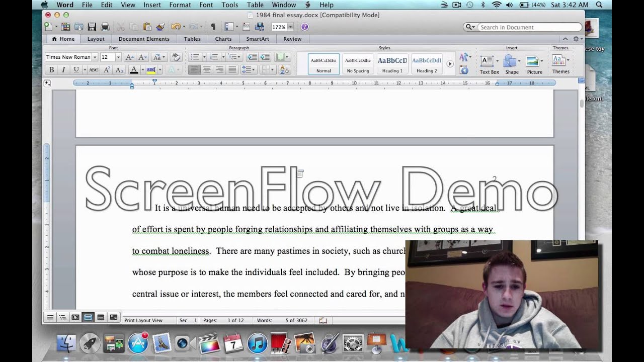644x362 pixels.
Task: Open the Manage Styles icon below Change Styles
Action: [464, 70]
